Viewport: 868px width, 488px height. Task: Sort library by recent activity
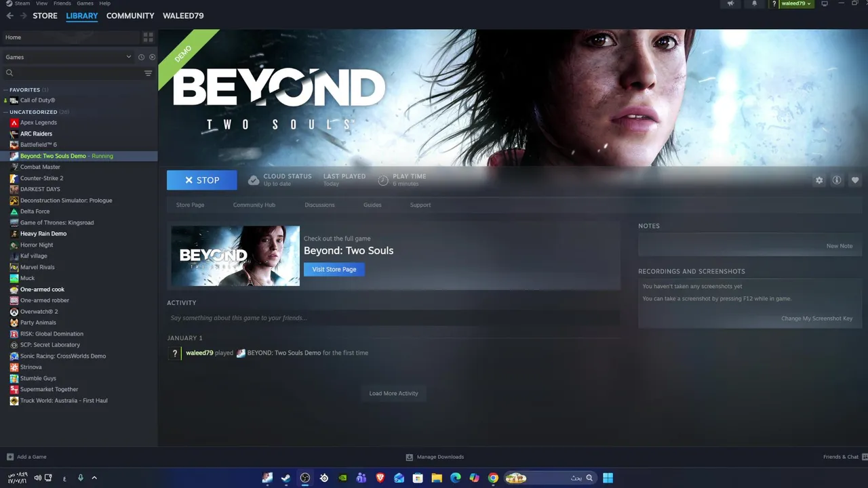click(x=141, y=57)
